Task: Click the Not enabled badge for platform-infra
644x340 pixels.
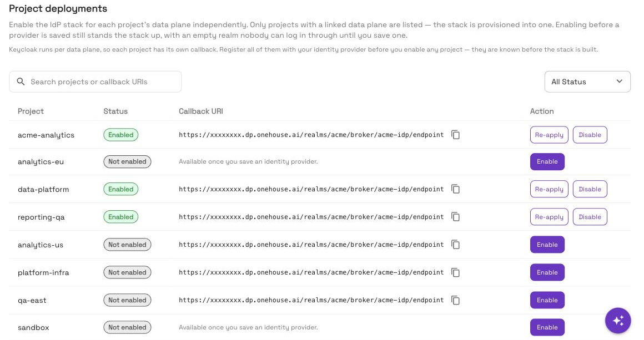Action: [127, 272]
